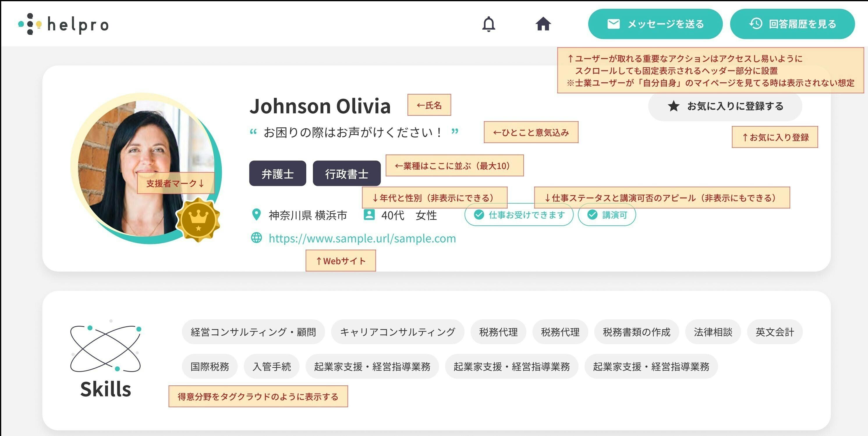Click the gold crown supporter badge
868x436 pixels.
[198, 220]
